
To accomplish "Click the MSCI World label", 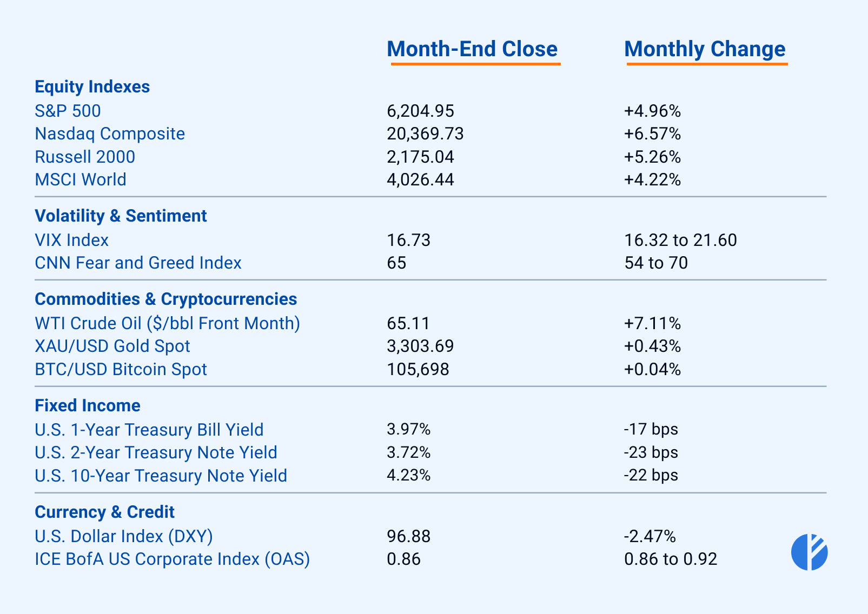I will click(81, 179).
